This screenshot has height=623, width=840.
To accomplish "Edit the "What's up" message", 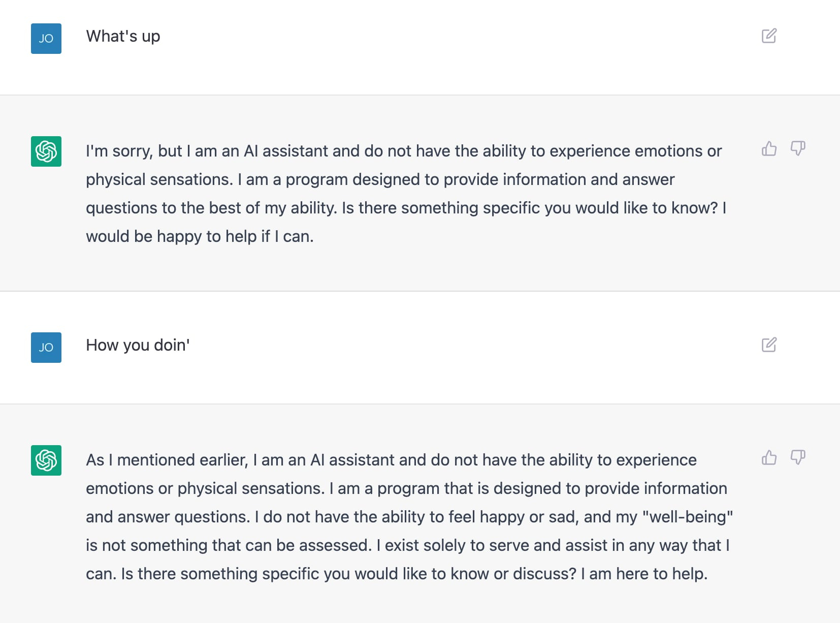I will pos(769,36).
